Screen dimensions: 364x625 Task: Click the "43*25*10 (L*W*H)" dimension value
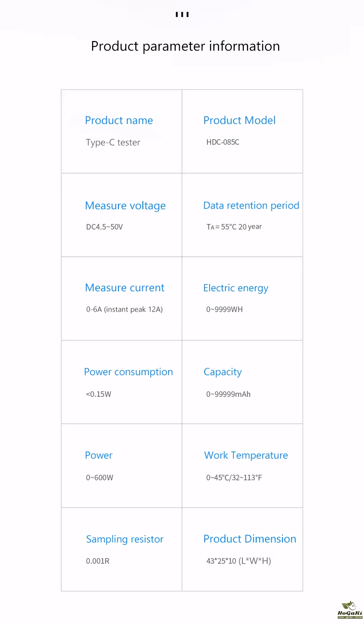[239, 561]
